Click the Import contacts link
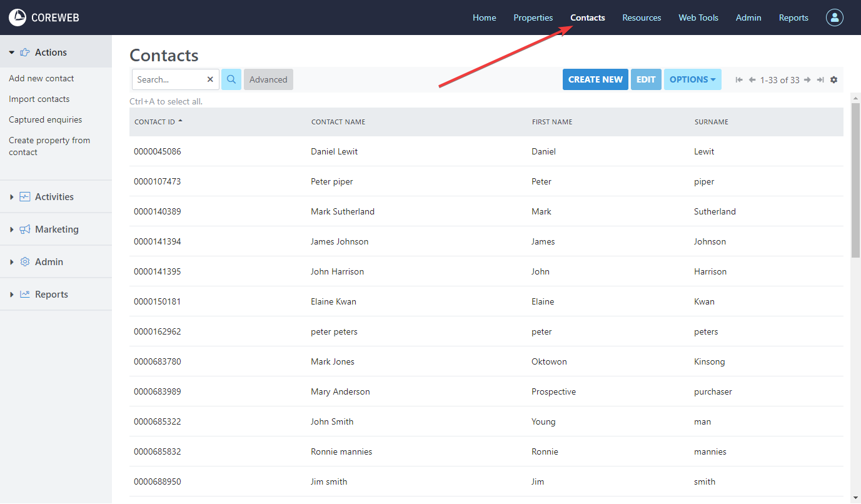The height and width of the screenshot is (504, 861). tap(39, 99)
